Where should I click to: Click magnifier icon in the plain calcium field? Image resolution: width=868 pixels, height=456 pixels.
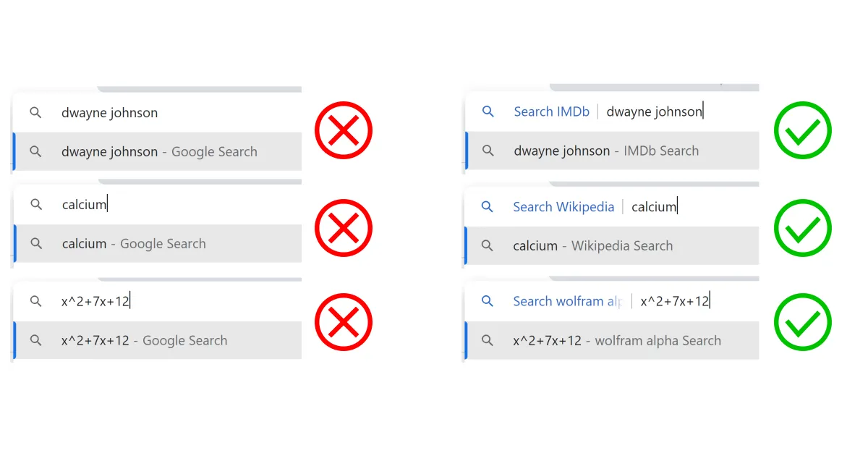[36, 205]
